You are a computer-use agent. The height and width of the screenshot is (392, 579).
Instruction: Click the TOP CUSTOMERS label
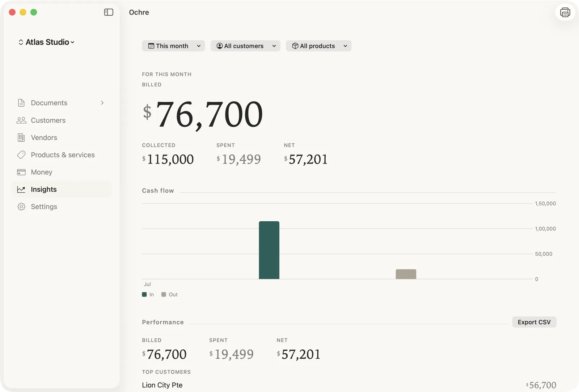coord(166,372)
